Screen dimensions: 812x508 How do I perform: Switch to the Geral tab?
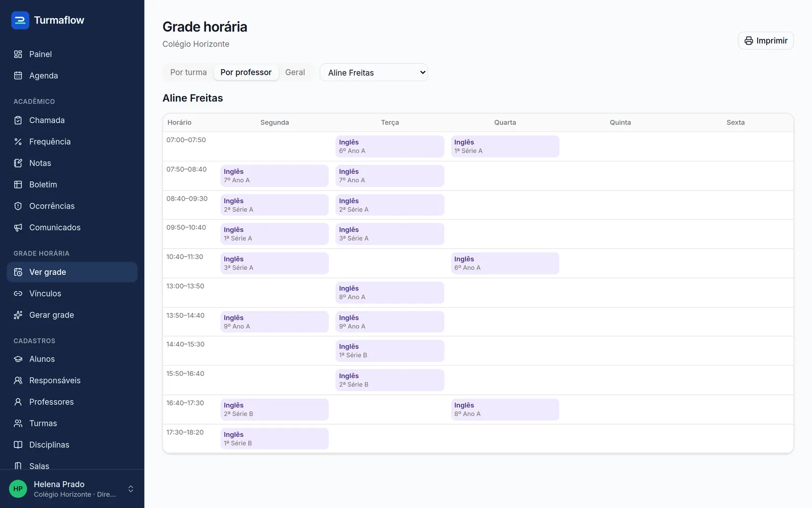(x=295, y=72)
